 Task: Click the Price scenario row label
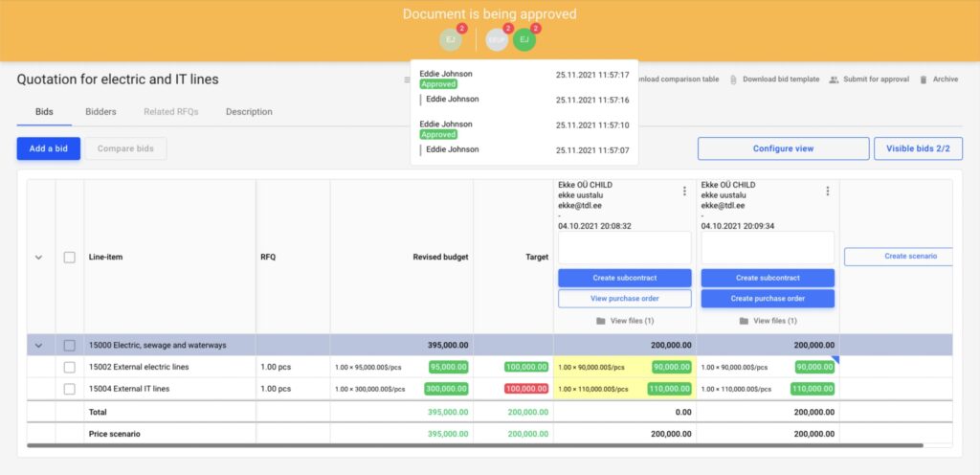[x=115, y=434]
